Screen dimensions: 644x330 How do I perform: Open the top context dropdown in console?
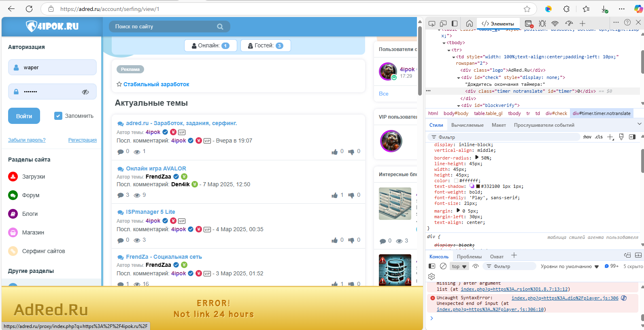coord(459,266)
